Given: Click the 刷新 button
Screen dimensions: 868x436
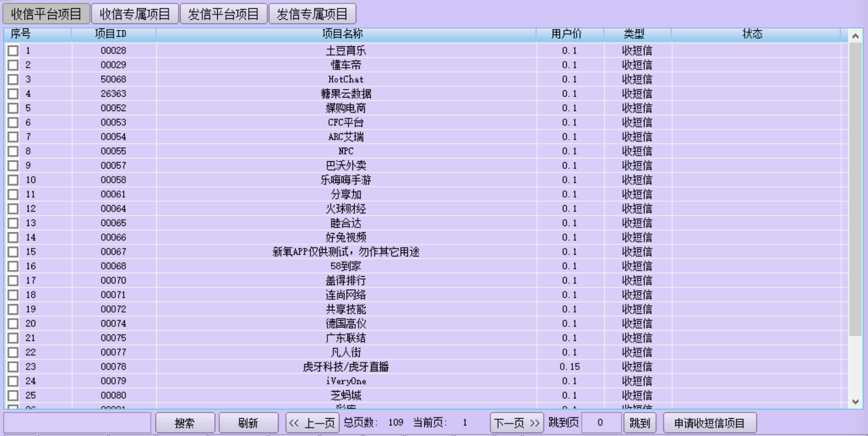Looking at the screenshot, I should coord(249,423).
